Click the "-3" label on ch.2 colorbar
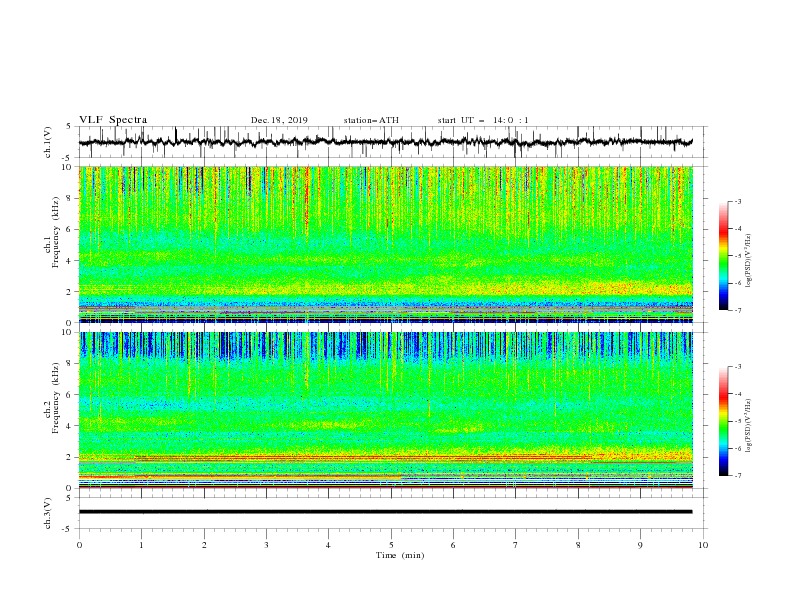 point(738,367)
